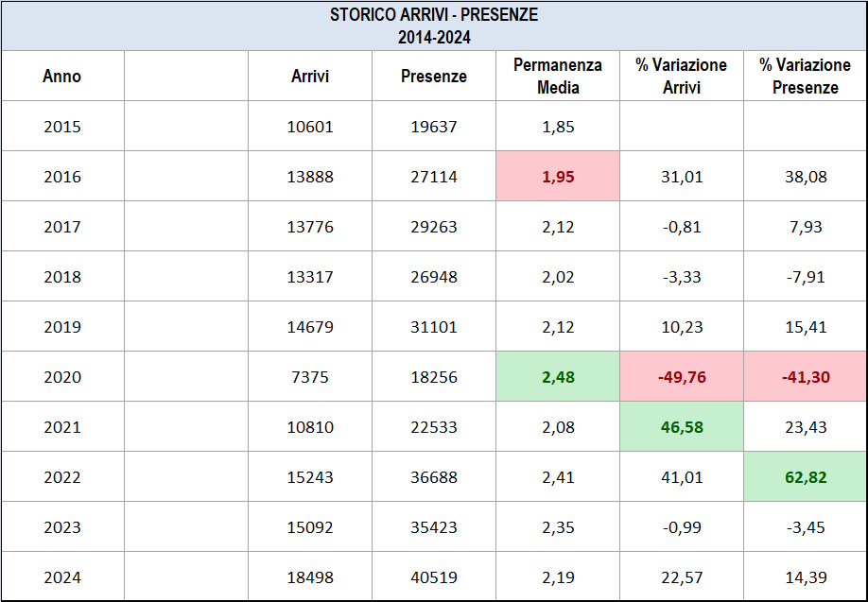Click the 2020 arrivals value 7375
Screen dimensions: 868x602
310,376
